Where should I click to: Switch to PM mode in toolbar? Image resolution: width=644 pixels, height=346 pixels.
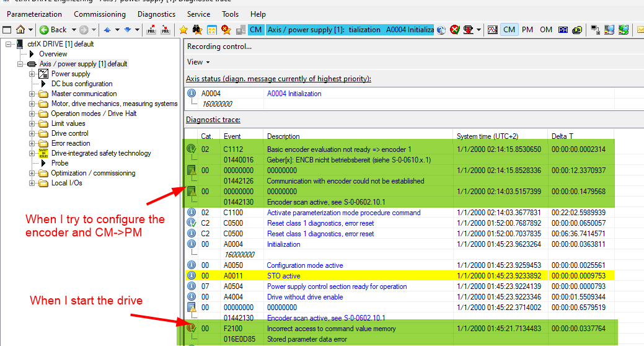(527, 29)
